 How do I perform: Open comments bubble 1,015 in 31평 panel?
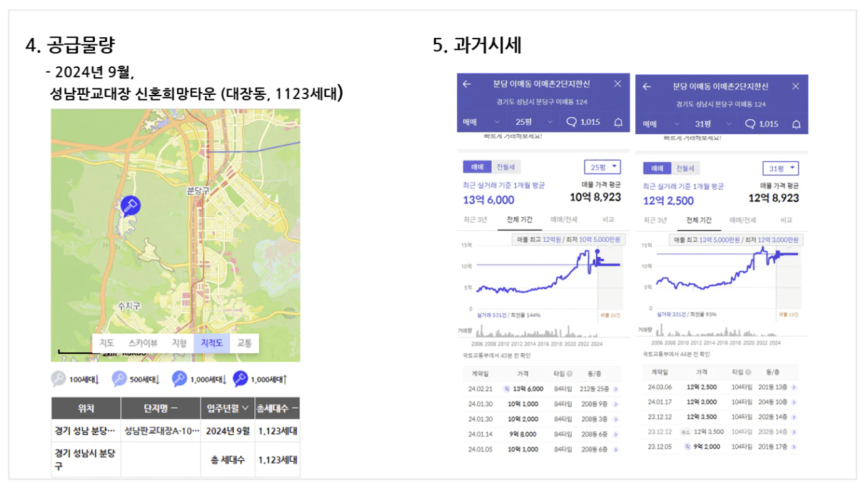(762, 123)
